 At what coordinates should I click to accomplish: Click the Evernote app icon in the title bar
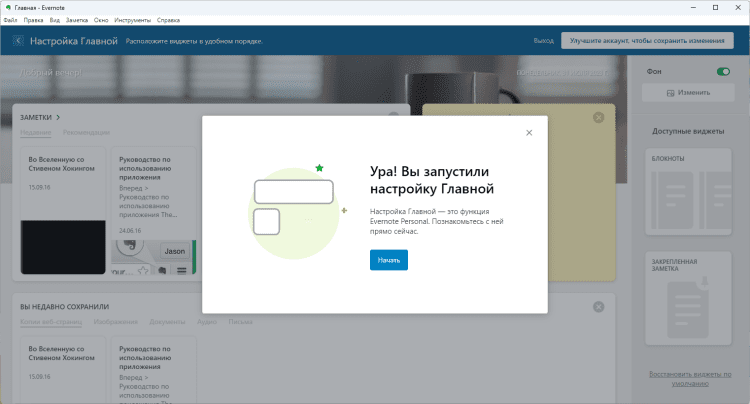point(8,7)
